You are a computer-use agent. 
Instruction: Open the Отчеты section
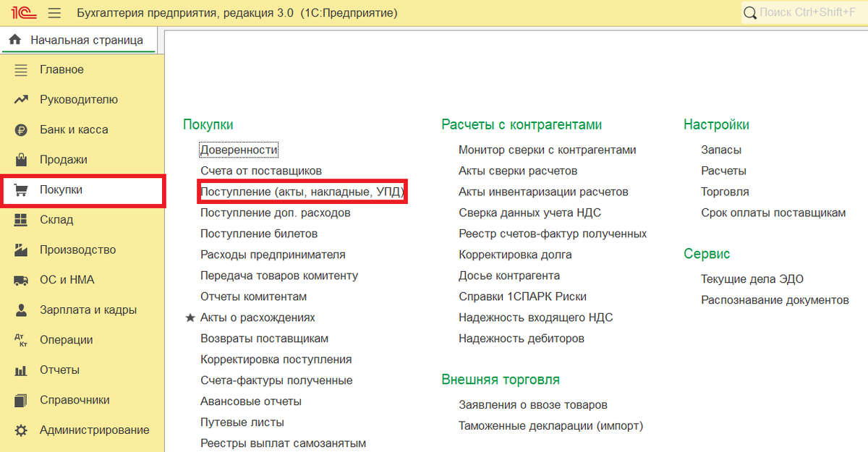click(x=60, y=370)
